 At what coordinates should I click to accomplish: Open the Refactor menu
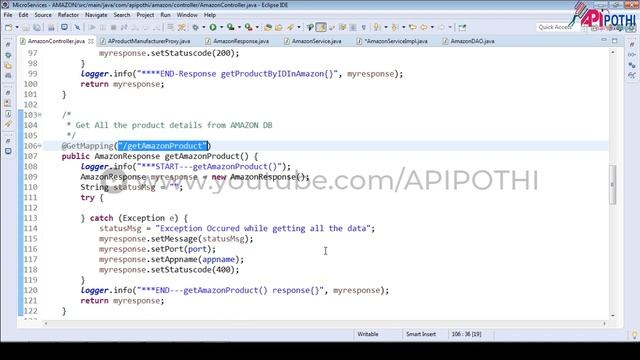tap(68, 15)
